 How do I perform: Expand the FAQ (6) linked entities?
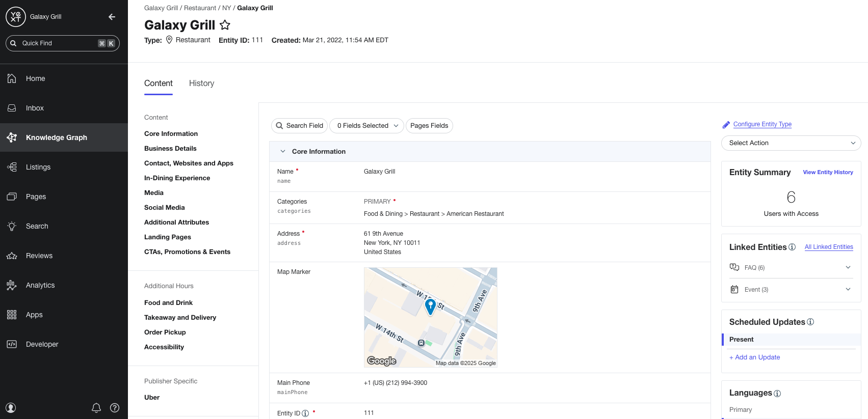click(791, 267)
